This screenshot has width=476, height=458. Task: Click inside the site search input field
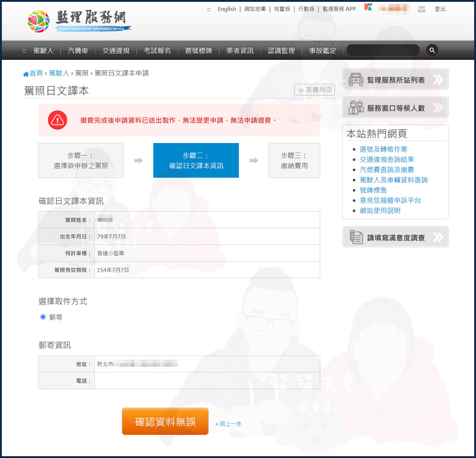[383, 50]
